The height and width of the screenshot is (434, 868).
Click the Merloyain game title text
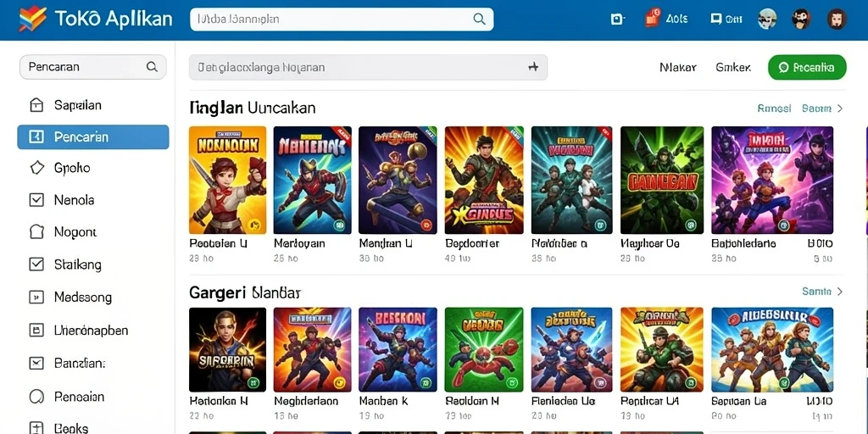[299, 243]
